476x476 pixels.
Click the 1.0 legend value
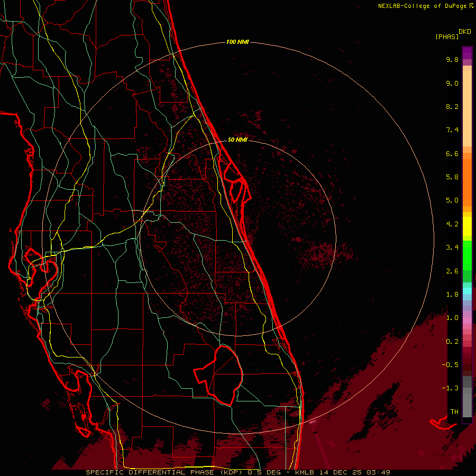(x=452, y=318)
